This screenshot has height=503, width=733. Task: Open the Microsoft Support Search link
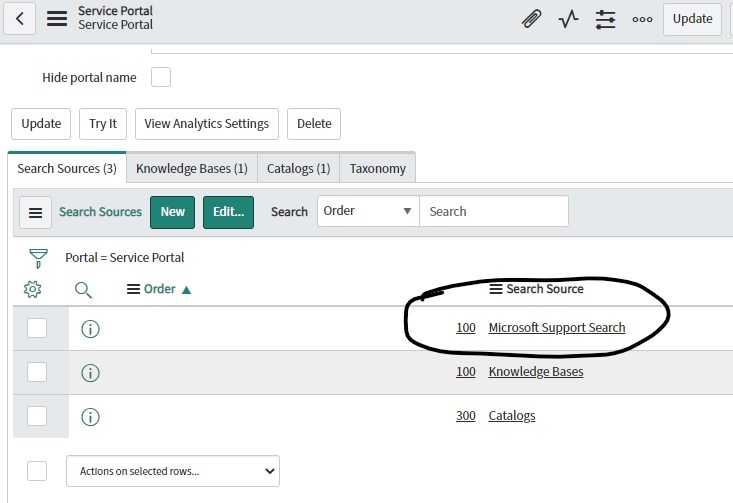557,328
